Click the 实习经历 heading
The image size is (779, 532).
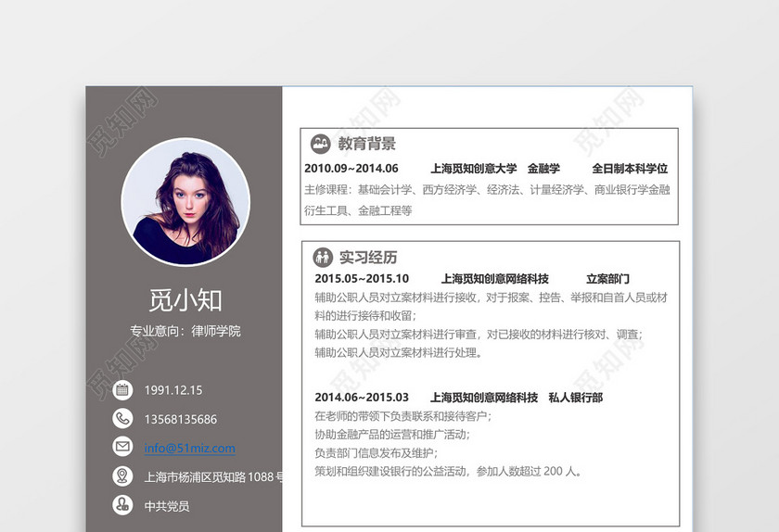(x=368, y=258)
